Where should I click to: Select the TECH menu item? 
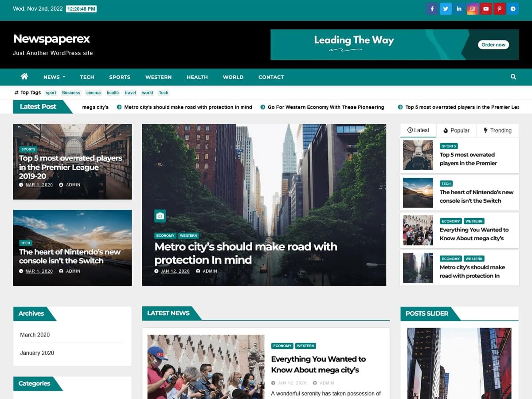87,77
